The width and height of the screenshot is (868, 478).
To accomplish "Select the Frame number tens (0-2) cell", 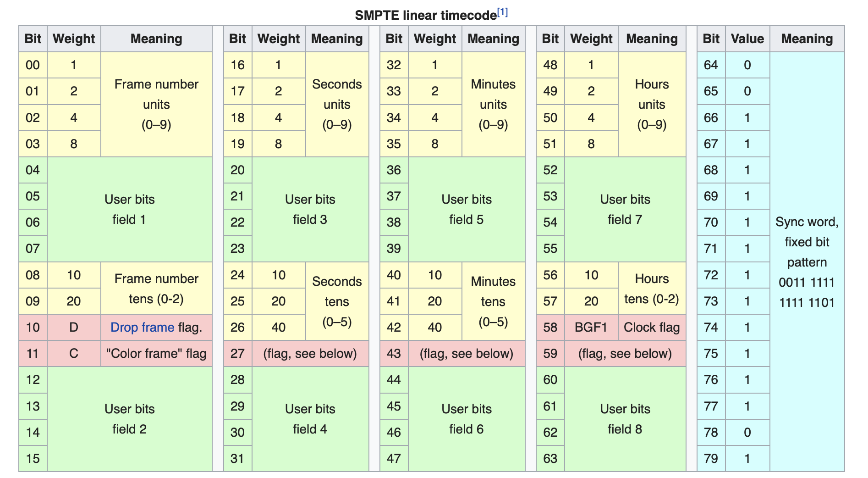I will point(156,288).
